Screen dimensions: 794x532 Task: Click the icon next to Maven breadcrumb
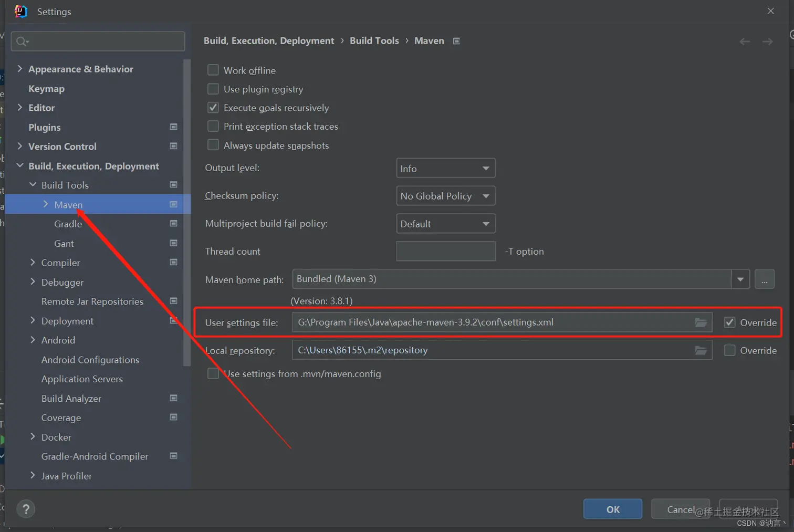point(456,41)
